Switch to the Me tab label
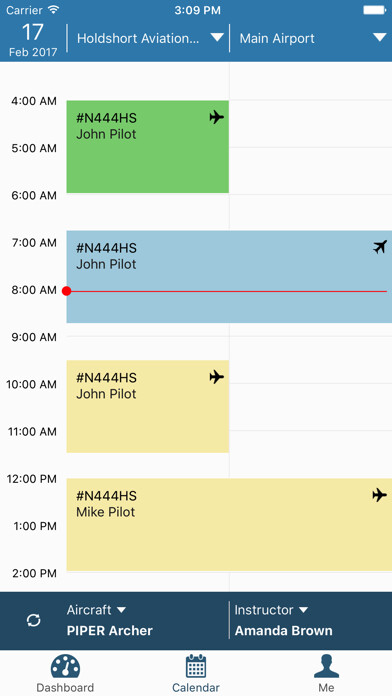 pyautogui.click(x=326, y=688)
